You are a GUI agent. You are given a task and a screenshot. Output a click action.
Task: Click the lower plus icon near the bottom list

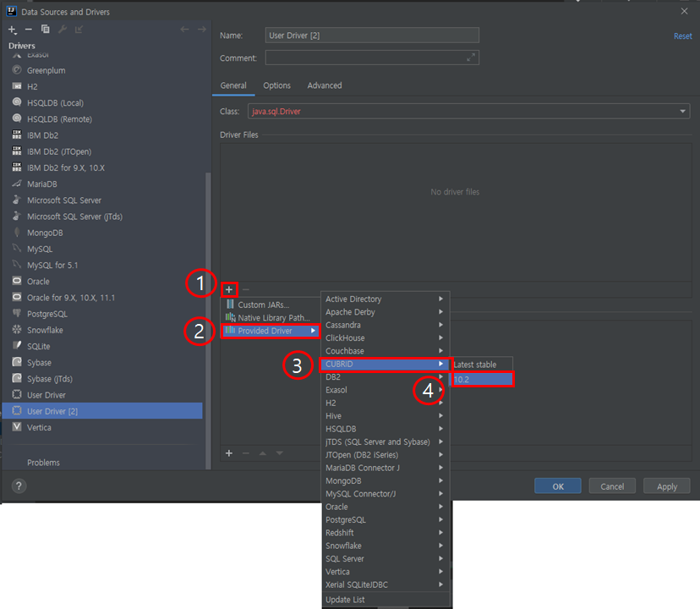click(x=229, y=453)
